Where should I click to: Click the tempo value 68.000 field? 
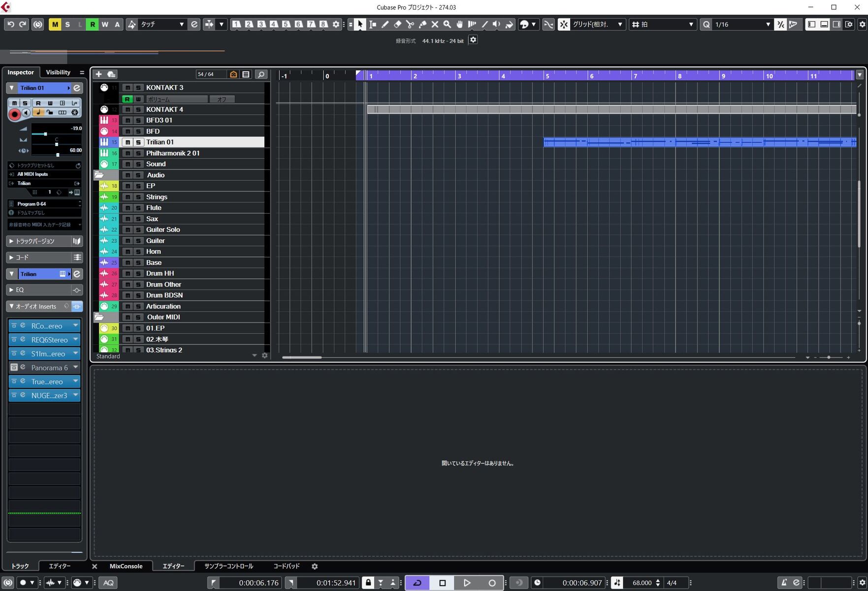click(x=643, y=583)
